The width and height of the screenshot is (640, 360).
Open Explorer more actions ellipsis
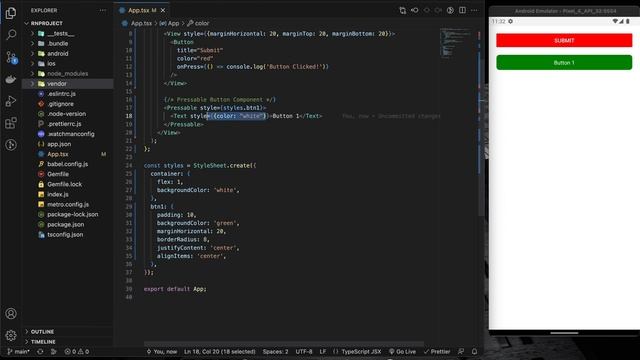coord(103,10)
